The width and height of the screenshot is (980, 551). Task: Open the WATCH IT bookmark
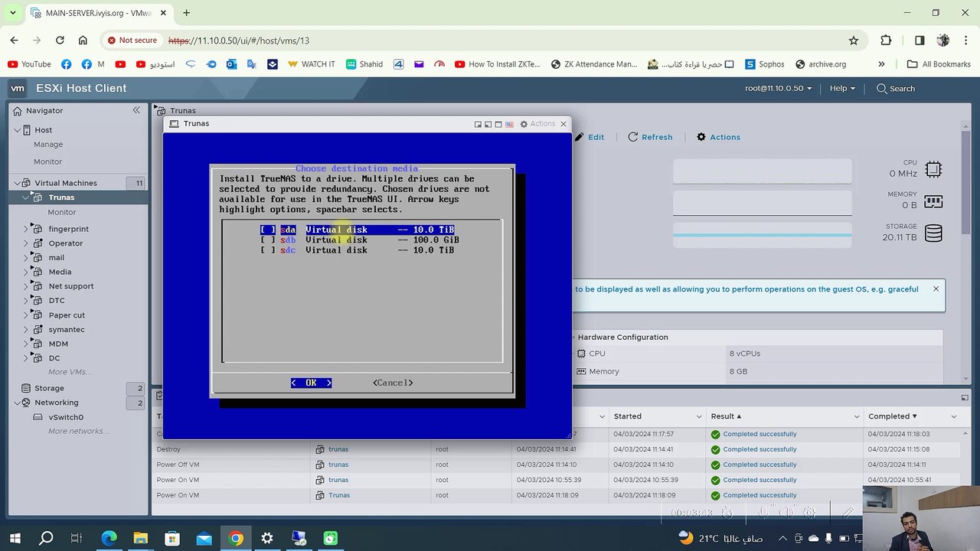(312, 64)
